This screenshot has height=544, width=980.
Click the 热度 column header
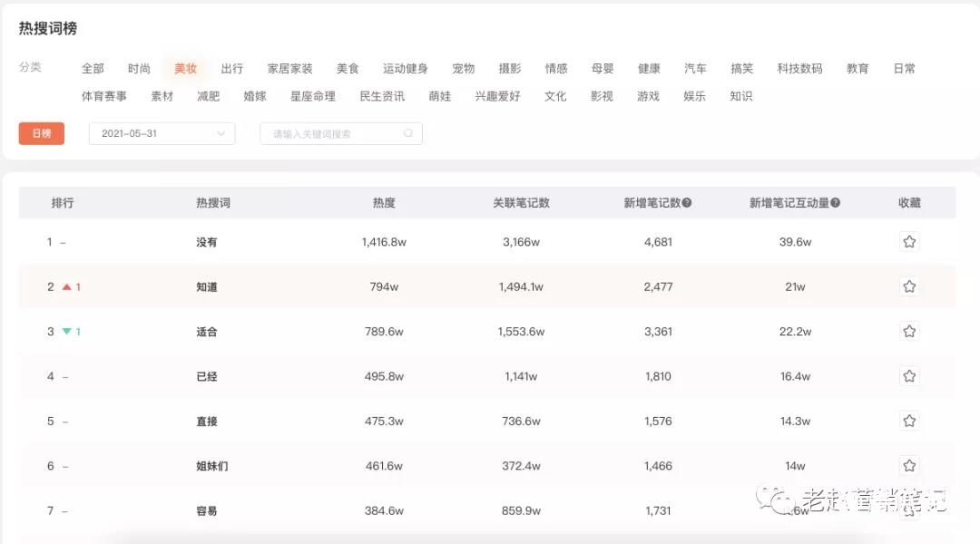(x=383, y=202)
